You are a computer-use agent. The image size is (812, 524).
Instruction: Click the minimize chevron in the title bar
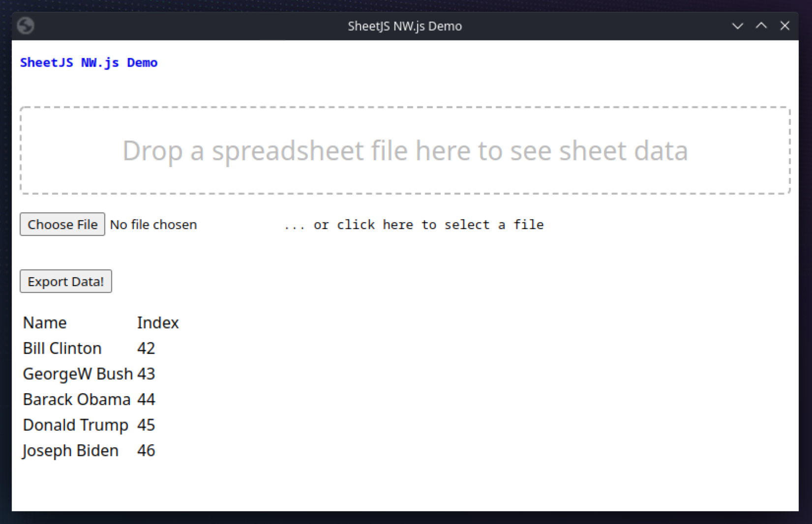pos(737,26)
